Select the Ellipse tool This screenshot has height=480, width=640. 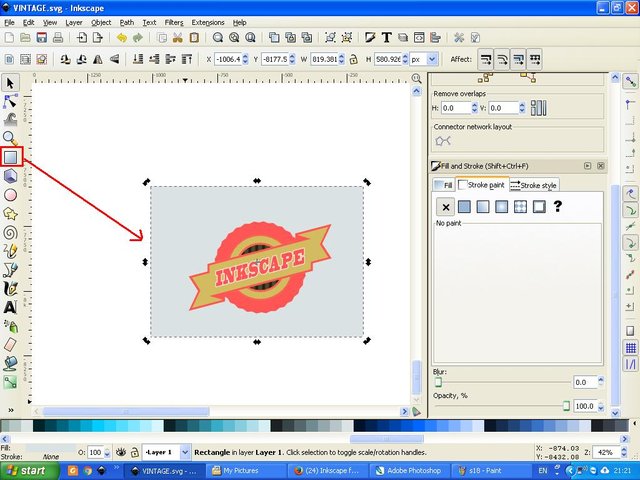pos(10,195)
